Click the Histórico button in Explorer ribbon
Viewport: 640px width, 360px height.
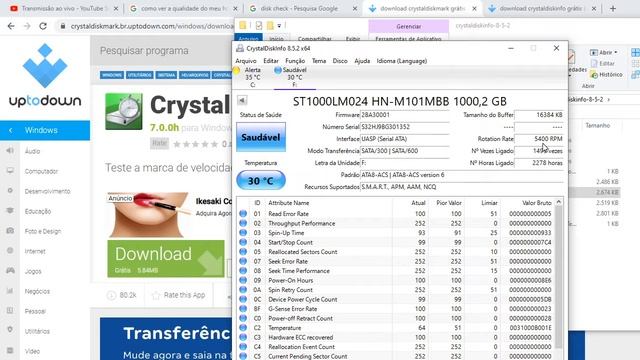click(x=606, y=75)
